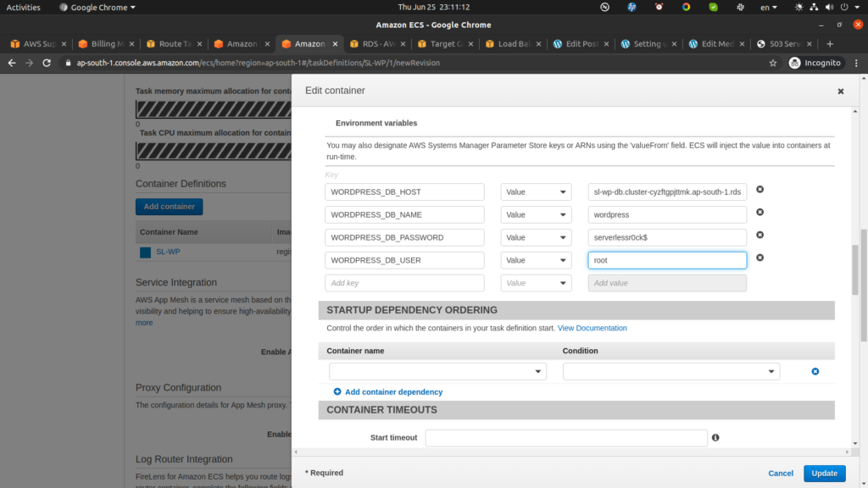Open Value dropdown for WORDPRESS_DB_NAME
868x488 pixels.
(536, 214)
